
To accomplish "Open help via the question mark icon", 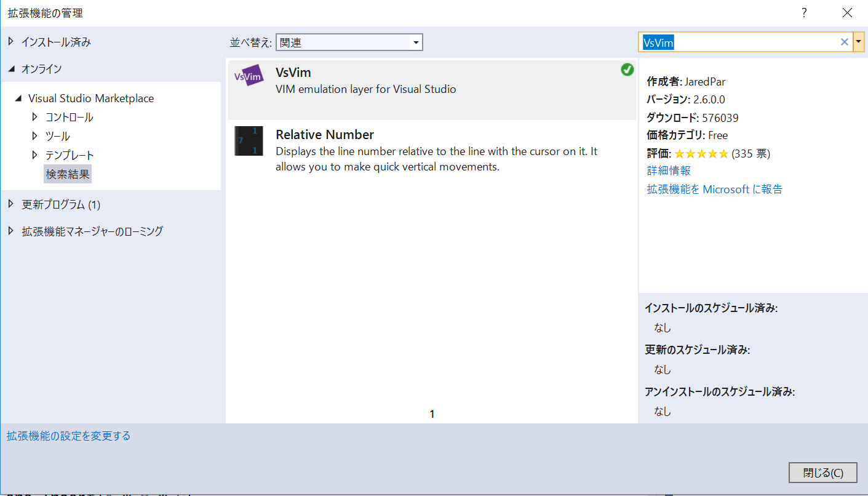I will click(x=803, y=12).
